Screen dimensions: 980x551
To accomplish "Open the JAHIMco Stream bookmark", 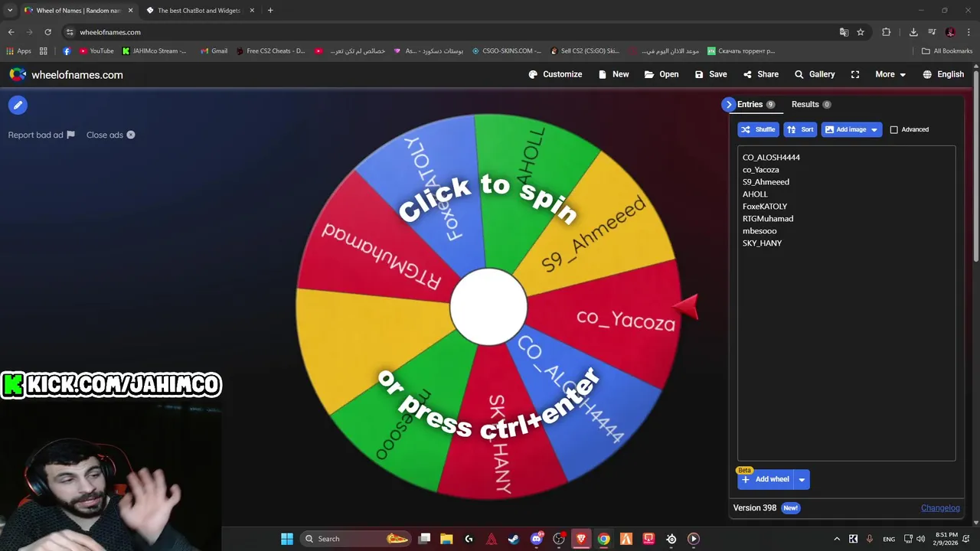I will pyautogui.click(x=154, y=51).
